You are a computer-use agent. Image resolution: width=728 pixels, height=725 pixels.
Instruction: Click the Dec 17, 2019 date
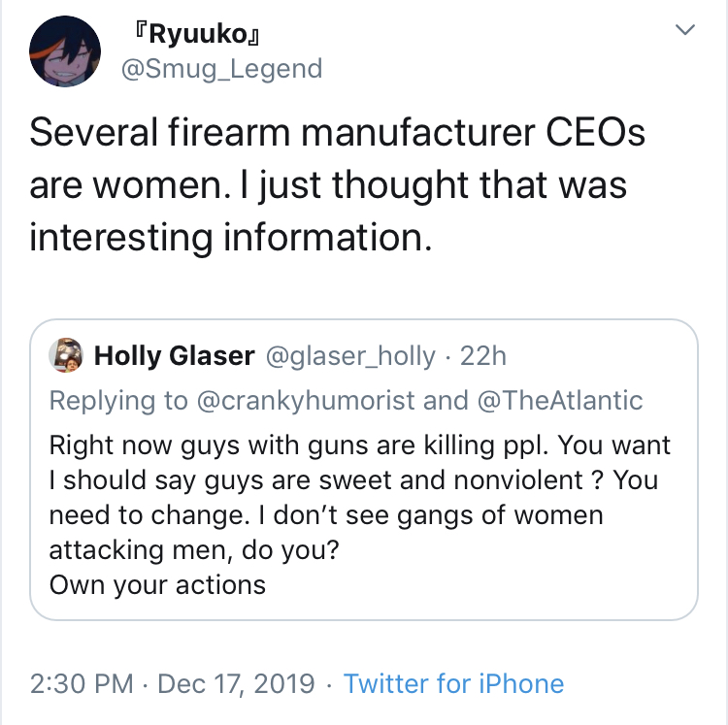(x=236, y=684)
